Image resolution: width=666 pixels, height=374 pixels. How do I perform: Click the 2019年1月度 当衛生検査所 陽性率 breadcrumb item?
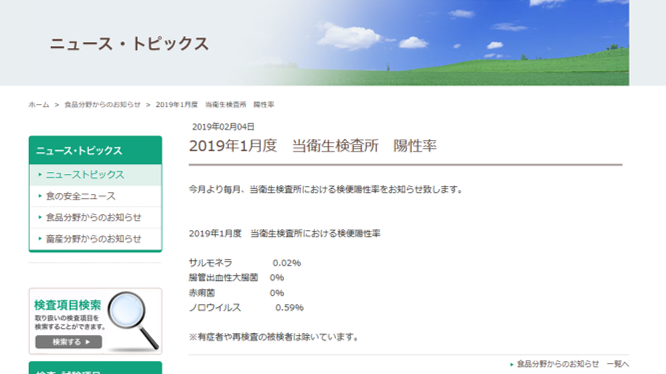point(215,104)
